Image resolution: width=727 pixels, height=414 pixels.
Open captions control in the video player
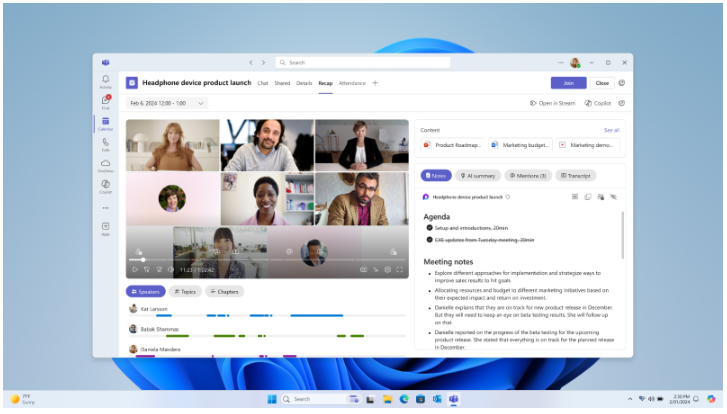point(364,269)
